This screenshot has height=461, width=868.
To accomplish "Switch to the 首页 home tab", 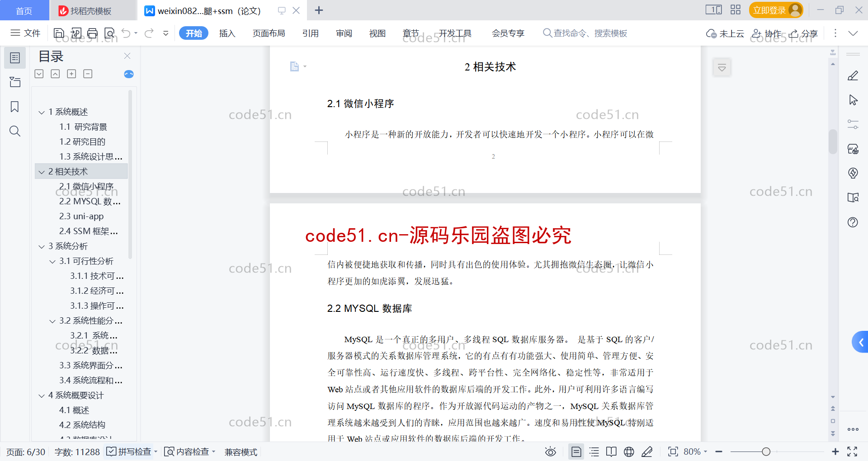I will [x=24, y=11].
